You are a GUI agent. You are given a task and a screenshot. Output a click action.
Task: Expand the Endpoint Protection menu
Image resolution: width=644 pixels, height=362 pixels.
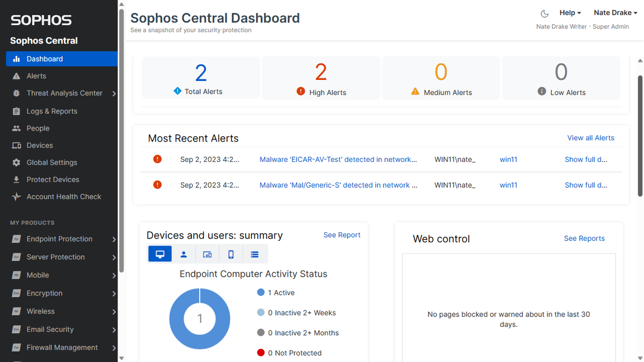[x=59, y=239]
